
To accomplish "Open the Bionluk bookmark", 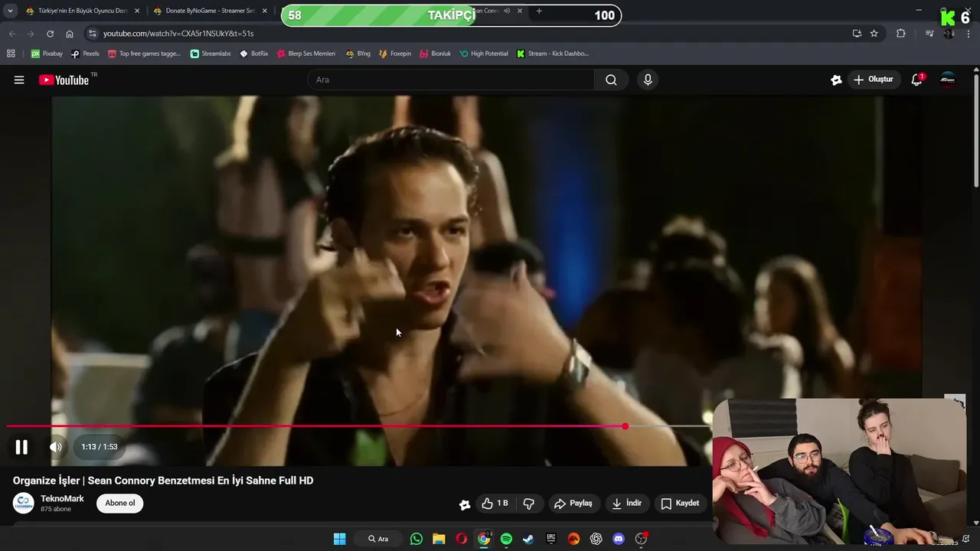I will pyautogui.click(x=435, y=54).
